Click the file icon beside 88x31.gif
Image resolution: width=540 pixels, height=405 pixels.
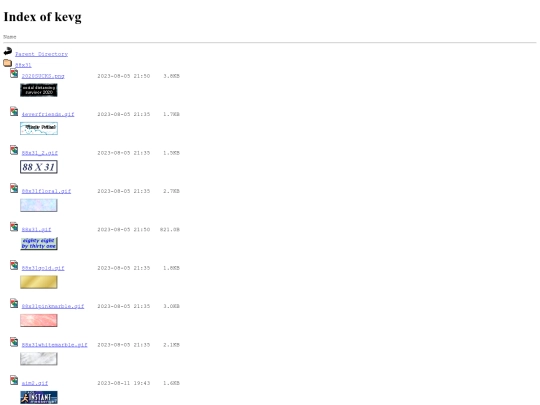pos(14,227)
